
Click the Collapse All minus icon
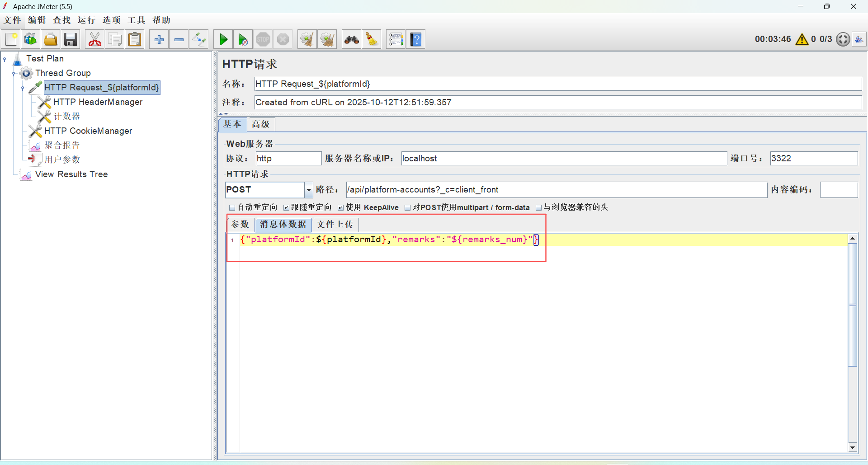179,39
